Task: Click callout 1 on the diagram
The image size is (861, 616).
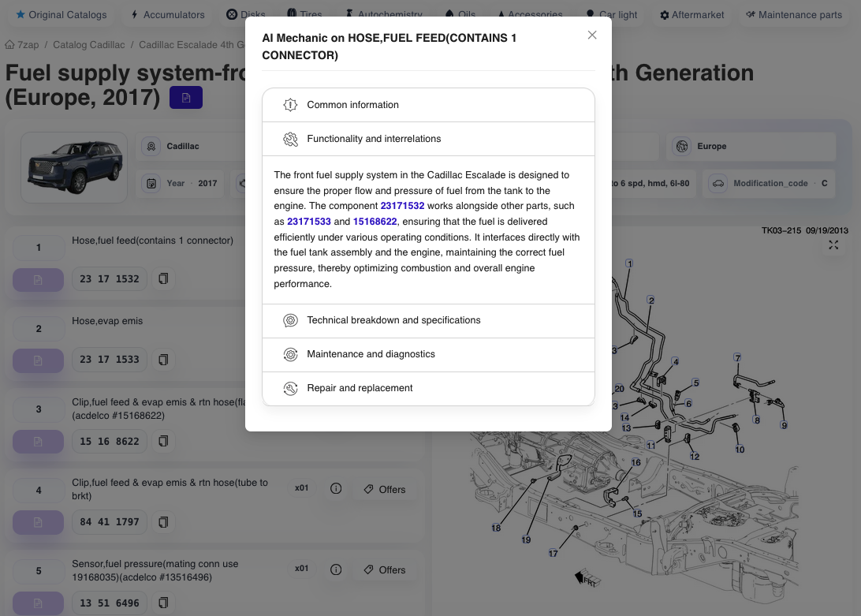Action: click(x=629, y=263)
